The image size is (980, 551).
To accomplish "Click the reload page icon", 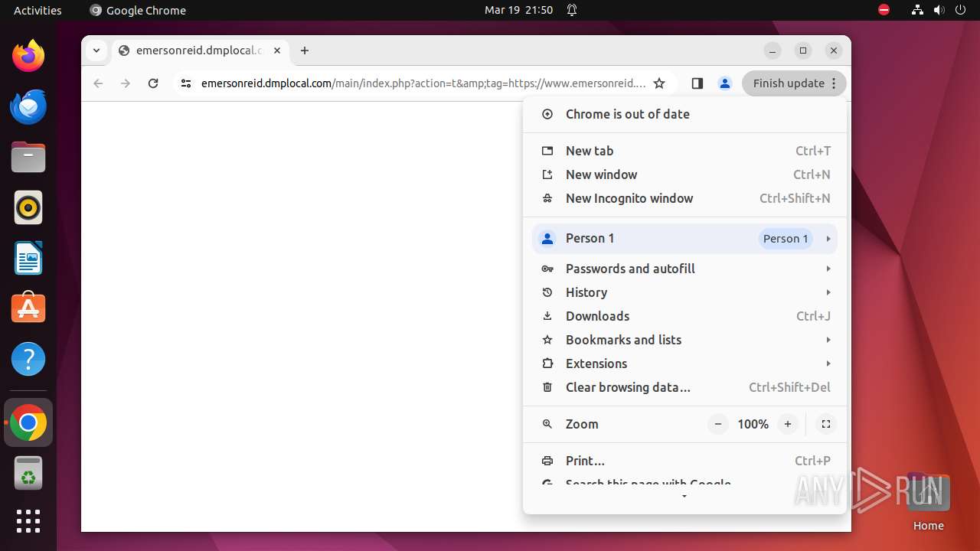I will [153, 83].
